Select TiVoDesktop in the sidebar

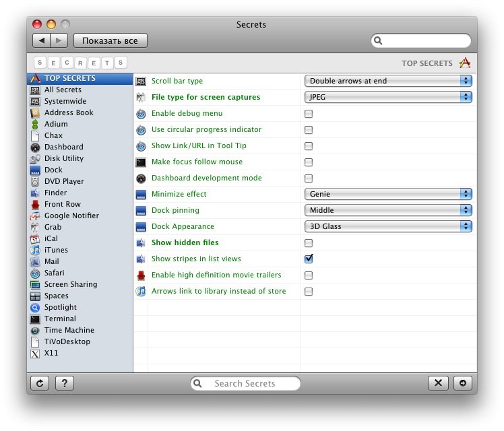coord(80,341)
